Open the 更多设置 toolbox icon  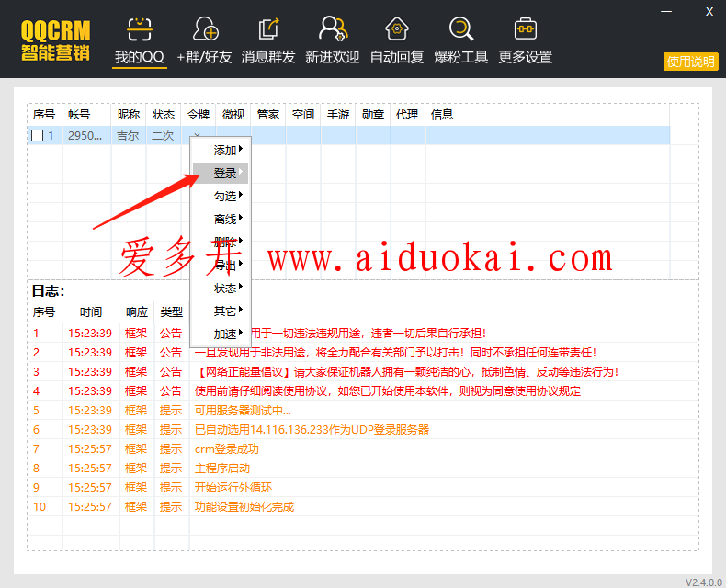526,29
